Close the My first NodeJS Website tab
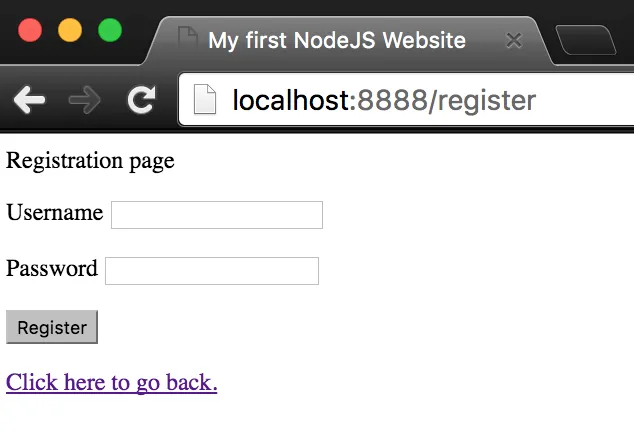The image size is (634, 448). [514, 40]
